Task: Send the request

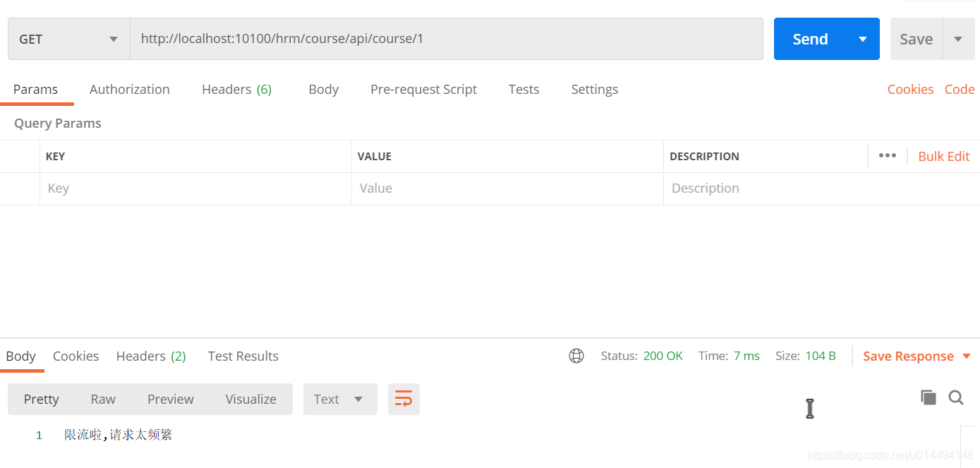Action: coord(810,39)
